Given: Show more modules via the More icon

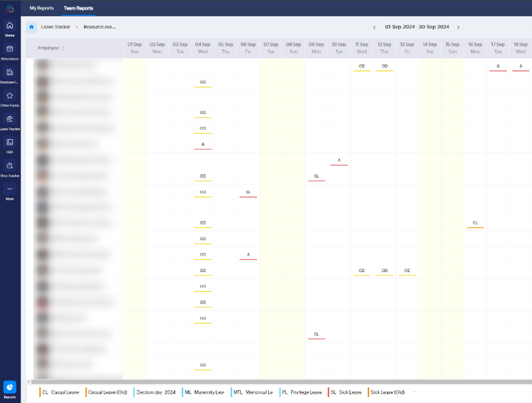Looking at the screenshot, I should coord(10,192).
